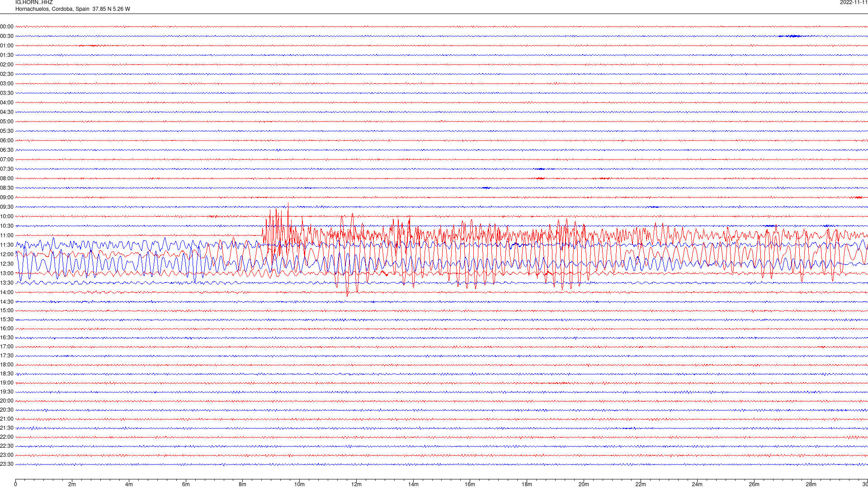868x488 pixels.
Task: Select the 00:30 trace time label
Action: [7, 36]
